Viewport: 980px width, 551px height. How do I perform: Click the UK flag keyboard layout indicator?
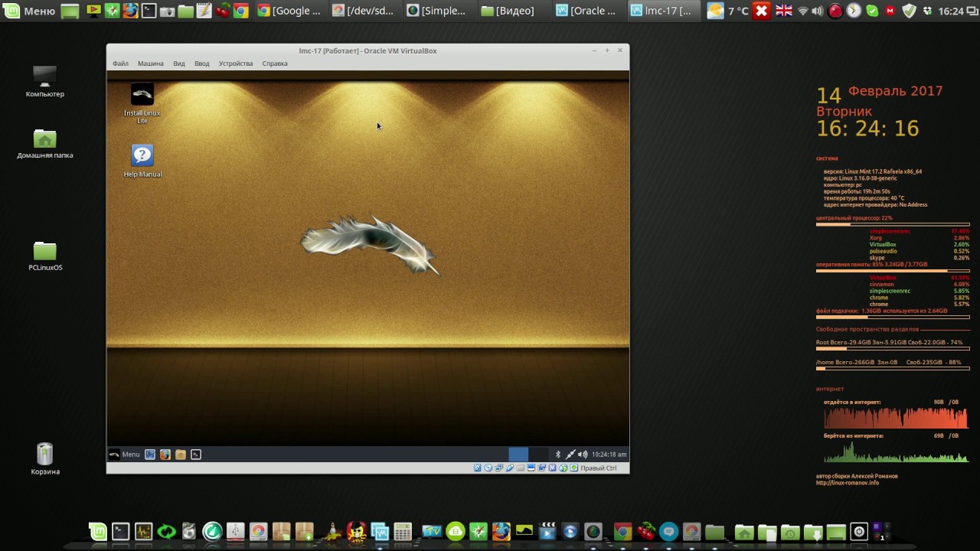pyautogui.click(x=784, y=11)
